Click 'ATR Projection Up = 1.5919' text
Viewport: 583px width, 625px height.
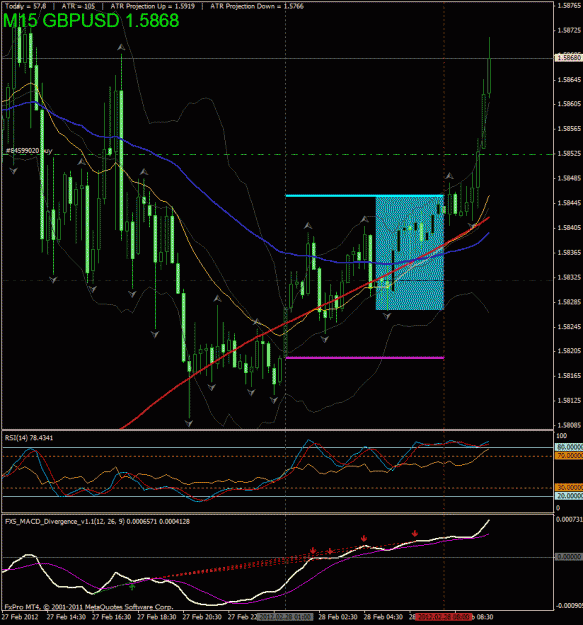(x=153, y=6)
